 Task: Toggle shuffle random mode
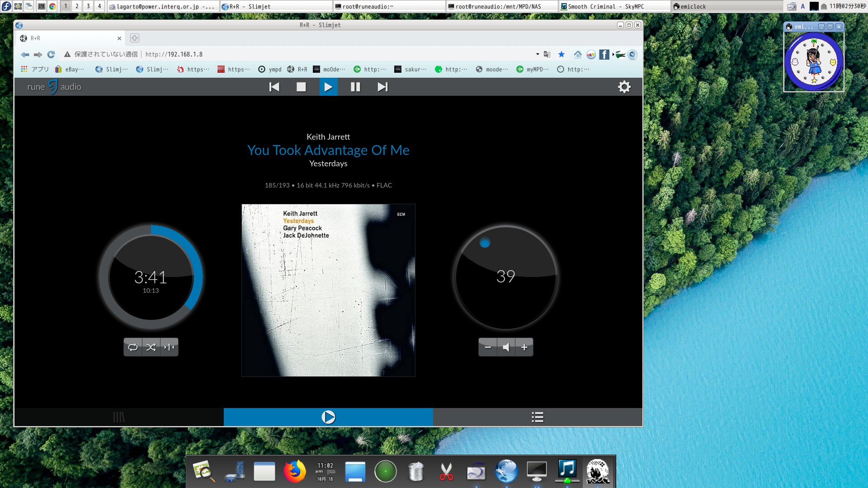[151, 347]
